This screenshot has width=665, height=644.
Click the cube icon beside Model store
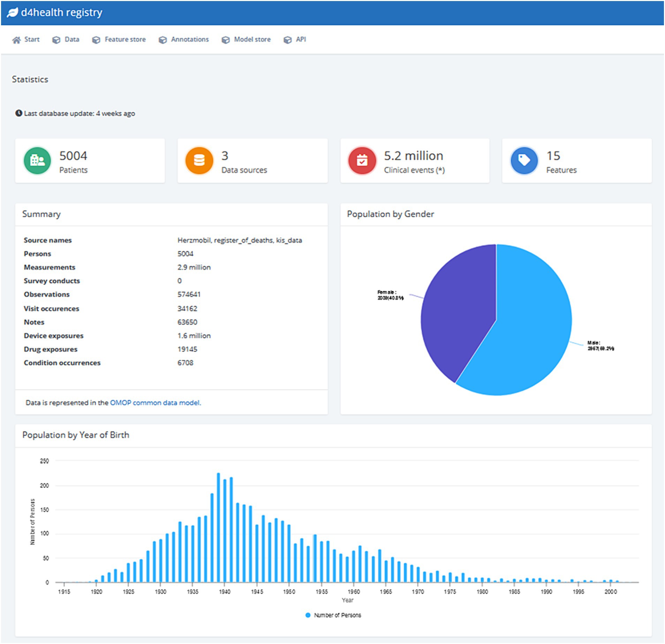(226, 40)
